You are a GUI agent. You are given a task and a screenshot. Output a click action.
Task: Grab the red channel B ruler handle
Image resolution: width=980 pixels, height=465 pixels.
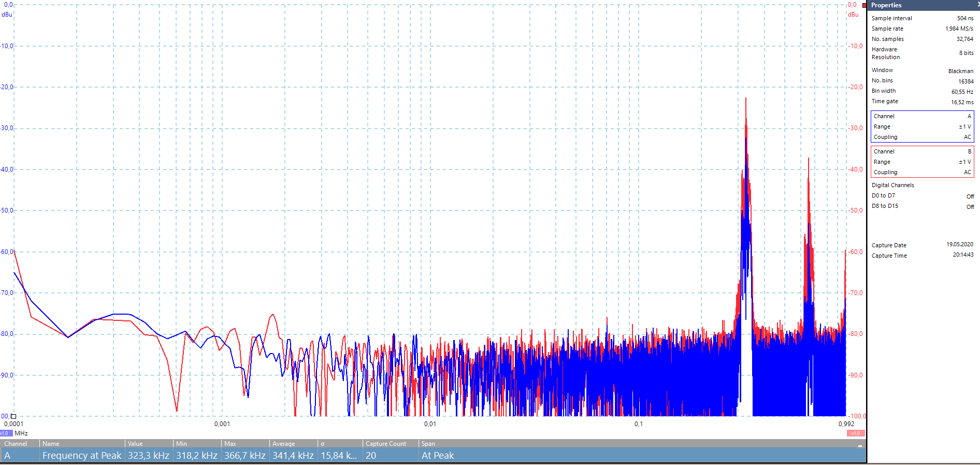click(864, 5)
